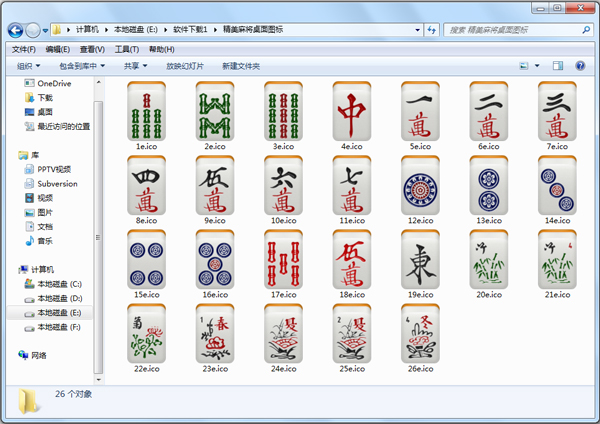Click the 放映幻灯片 button

point(185,66)
